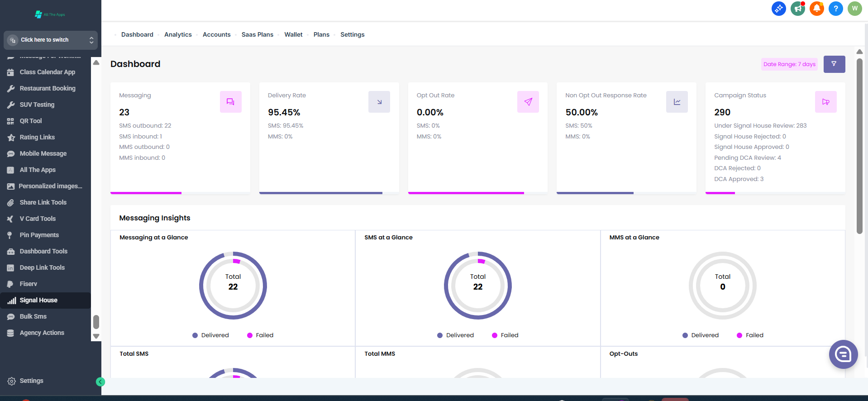The width and height of the screenshot is (868, 401).
Task: Open the notifications bell icon
Action: tap(816, 9)
